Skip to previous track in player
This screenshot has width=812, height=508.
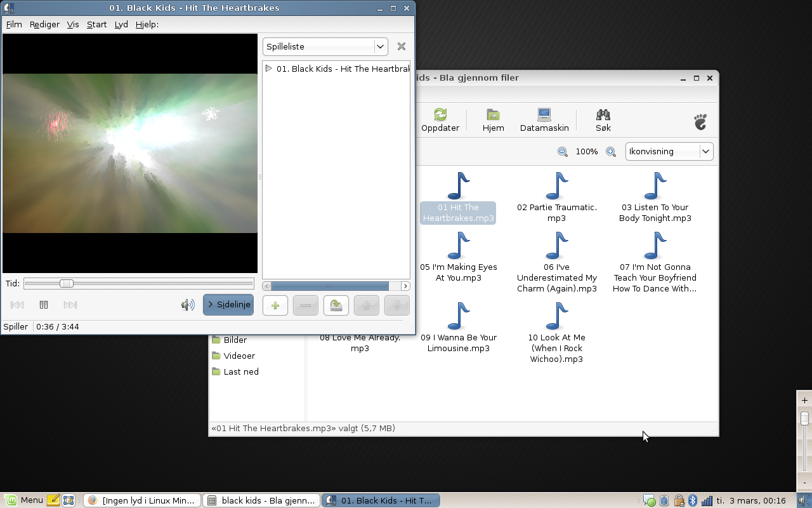coord(17,305)
